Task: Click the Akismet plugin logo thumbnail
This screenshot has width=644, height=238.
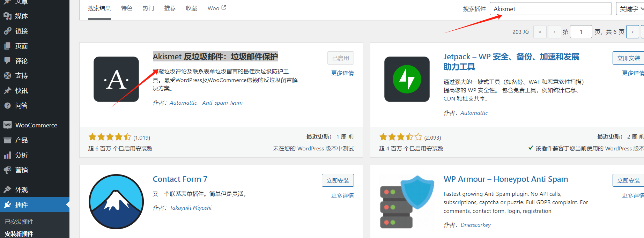Action: 116,79
